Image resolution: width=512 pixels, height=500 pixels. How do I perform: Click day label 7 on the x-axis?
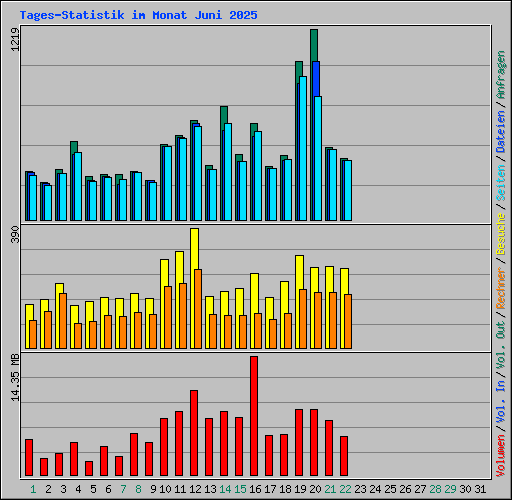pos(123,489)
